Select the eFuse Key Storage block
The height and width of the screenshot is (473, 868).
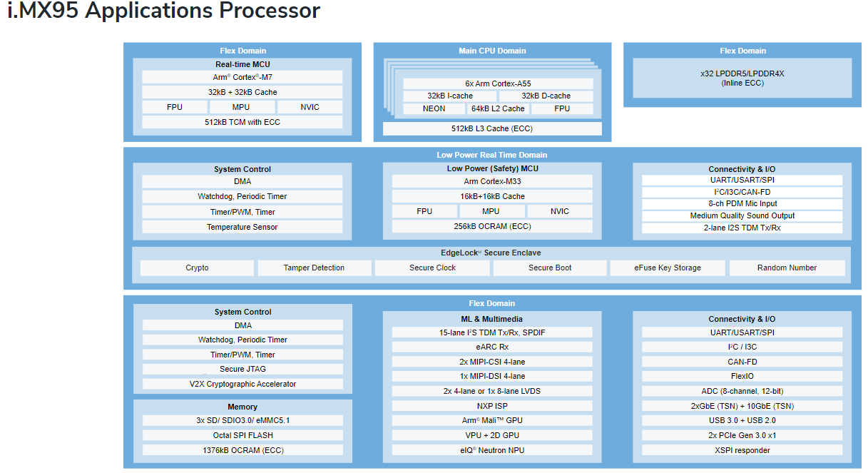click(x=667, y=268)
